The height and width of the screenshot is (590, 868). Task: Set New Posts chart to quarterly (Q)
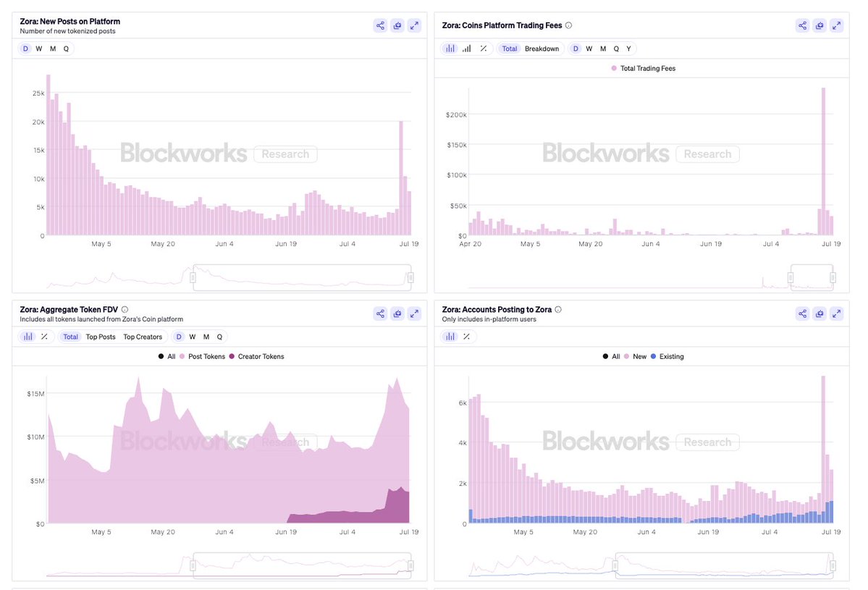[x=66, y=49]
